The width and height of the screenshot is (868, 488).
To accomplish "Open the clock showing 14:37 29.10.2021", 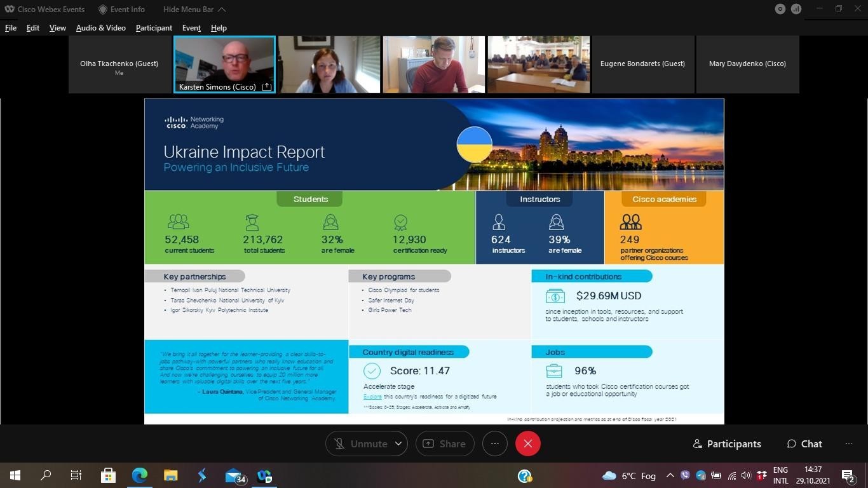I will 813,475.
